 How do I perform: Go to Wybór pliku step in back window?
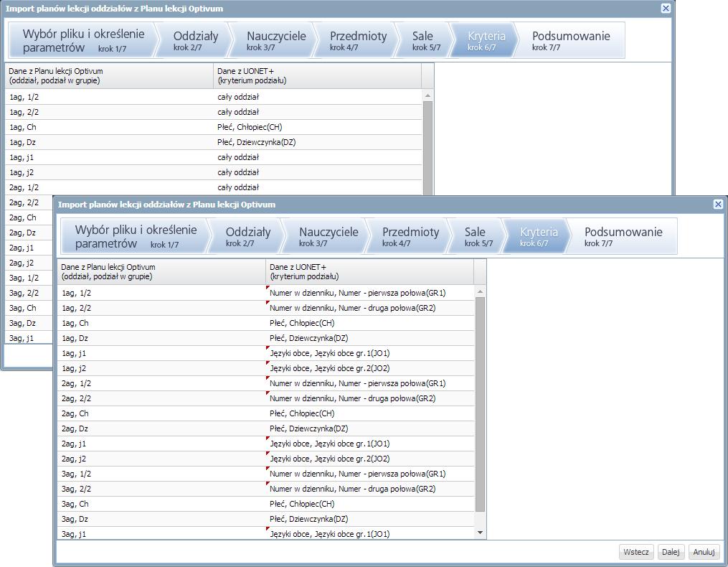point(83,40)
